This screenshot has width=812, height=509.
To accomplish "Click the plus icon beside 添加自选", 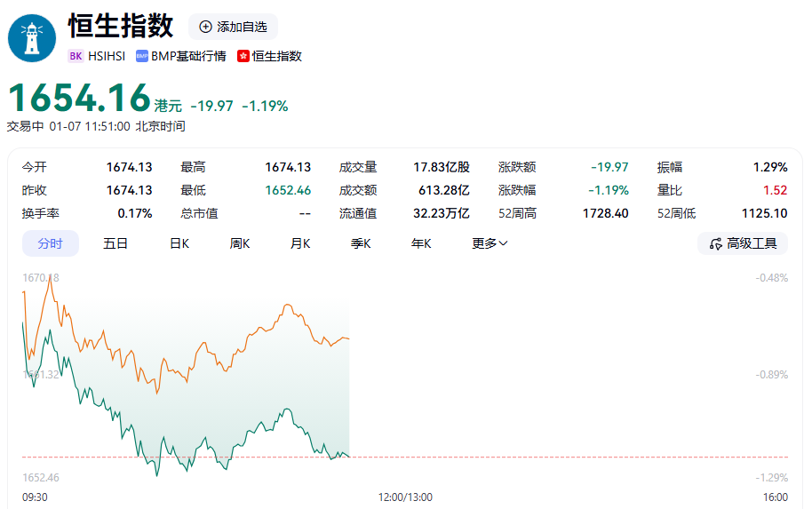I will click(206, 27).
